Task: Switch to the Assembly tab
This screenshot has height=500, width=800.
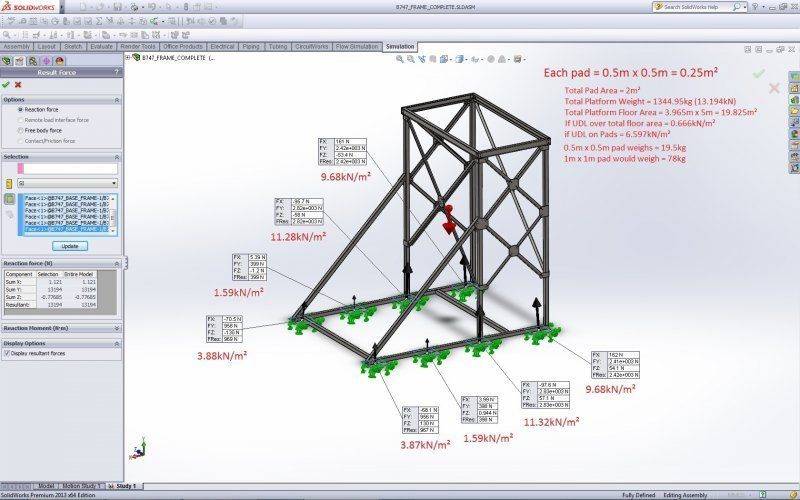Action: click(x=17, y=46)
